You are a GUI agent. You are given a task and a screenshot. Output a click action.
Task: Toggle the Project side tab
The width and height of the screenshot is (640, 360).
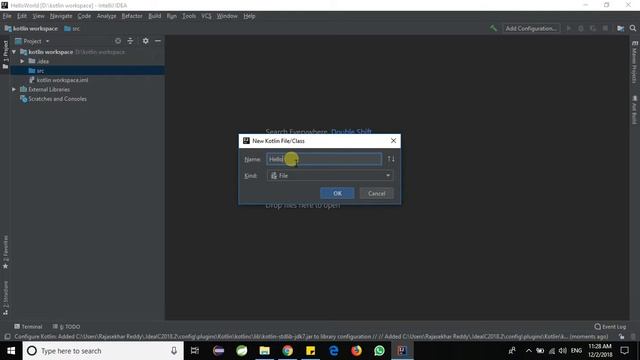coord(5,54)
